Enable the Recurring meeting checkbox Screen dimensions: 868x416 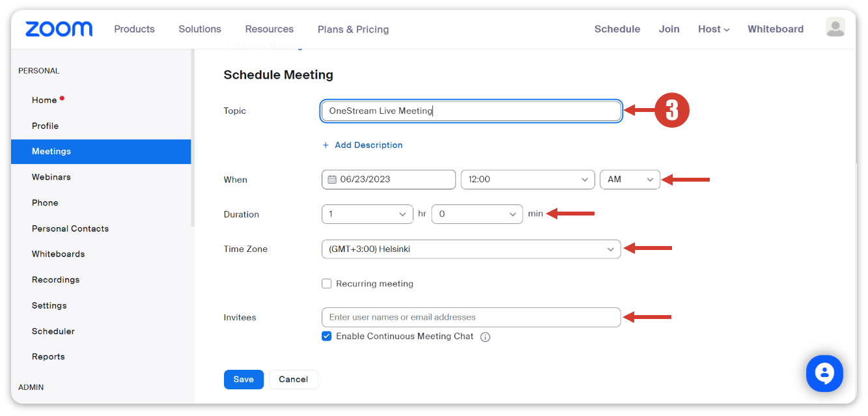327,284
